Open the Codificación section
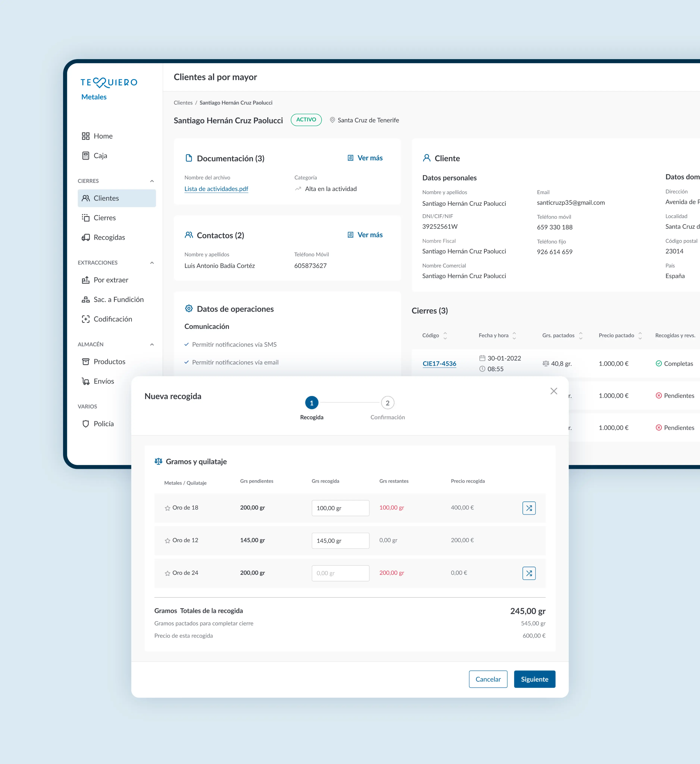700x764 pixels. point(113,319)
